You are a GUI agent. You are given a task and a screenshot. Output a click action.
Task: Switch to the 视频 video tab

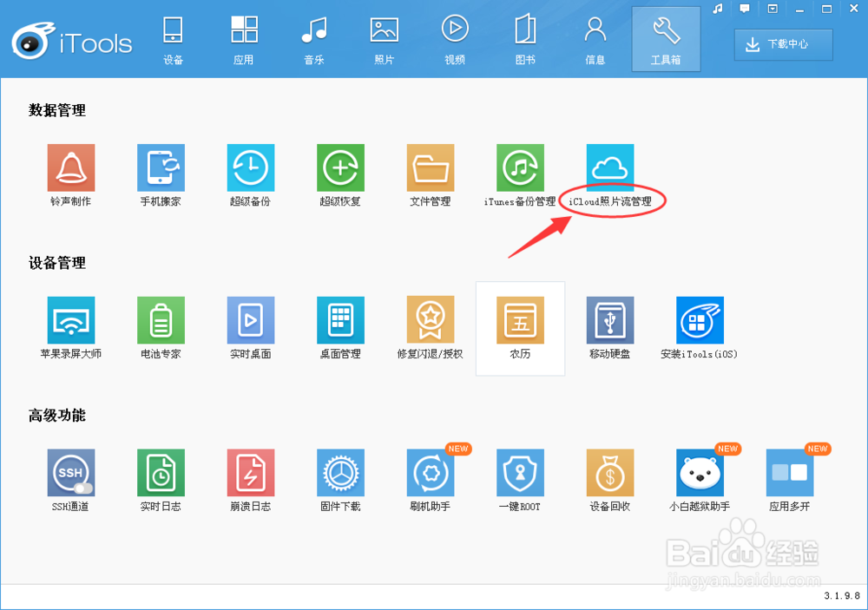tap(455, 39)
